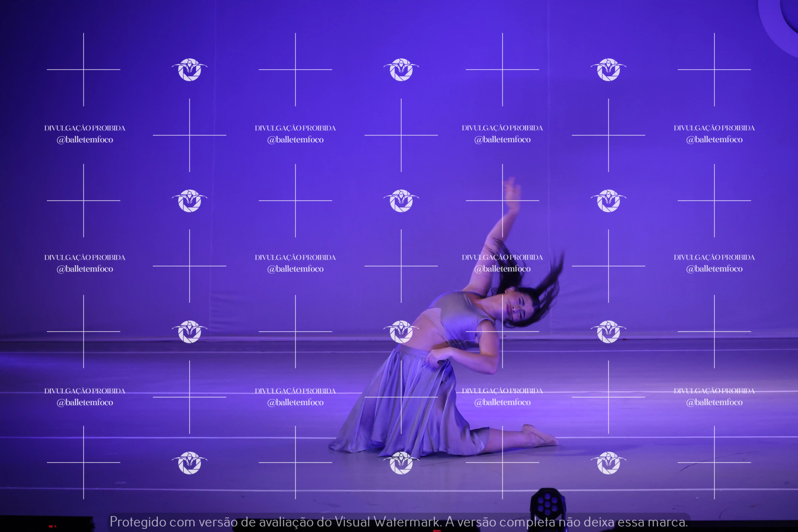The height and width of the screenshot is (532, 798).
Task: Click the red LED display at bottom left
Action: pos(52,526)
